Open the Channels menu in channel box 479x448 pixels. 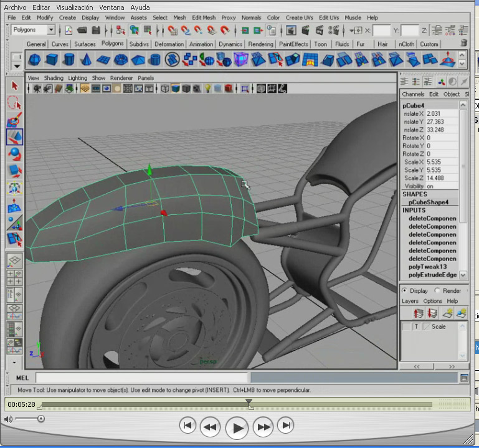pos(413,95)
